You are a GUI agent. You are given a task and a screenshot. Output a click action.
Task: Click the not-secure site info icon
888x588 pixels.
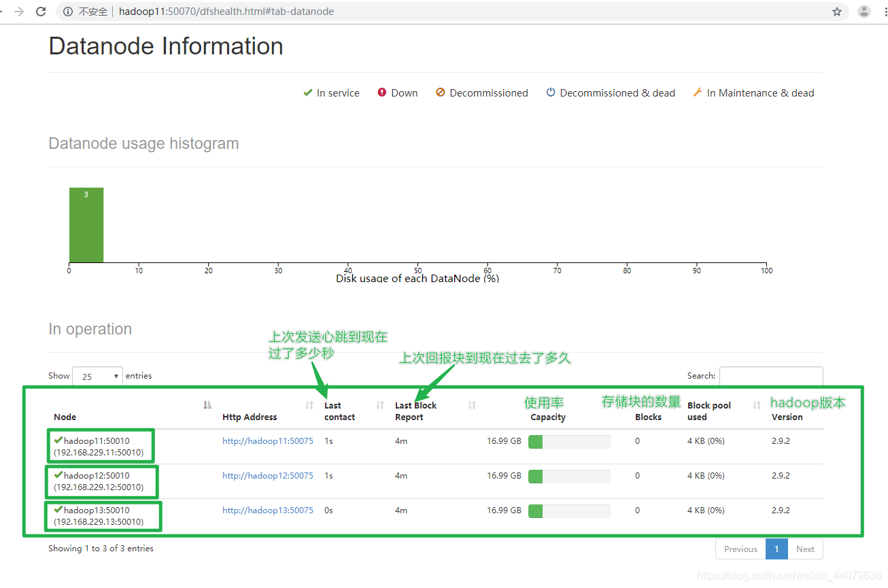[x=68, y=12]
